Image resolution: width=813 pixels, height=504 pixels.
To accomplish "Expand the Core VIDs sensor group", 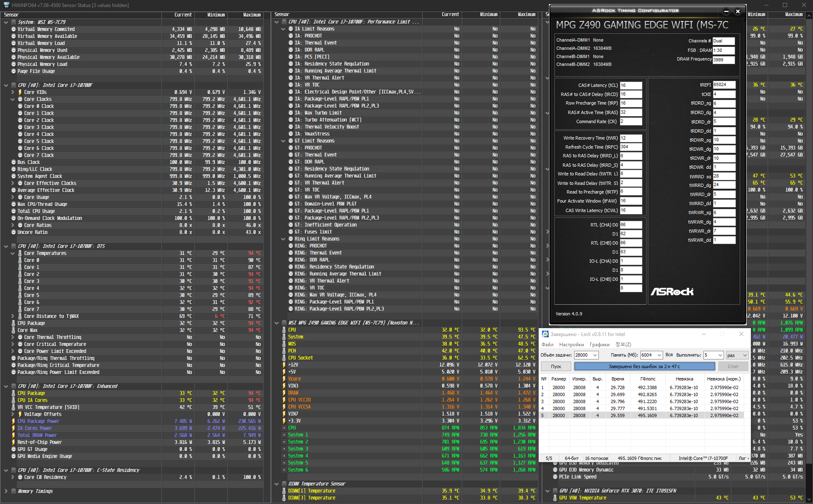I will [13, 92].
